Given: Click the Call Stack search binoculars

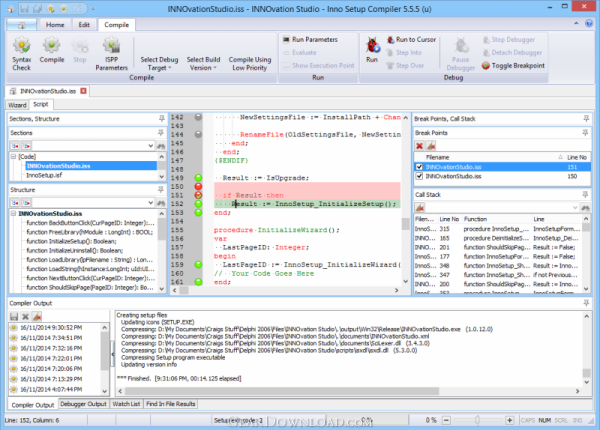Looking at the screenshot, I should pyautogui.click(x=585, y=207).
